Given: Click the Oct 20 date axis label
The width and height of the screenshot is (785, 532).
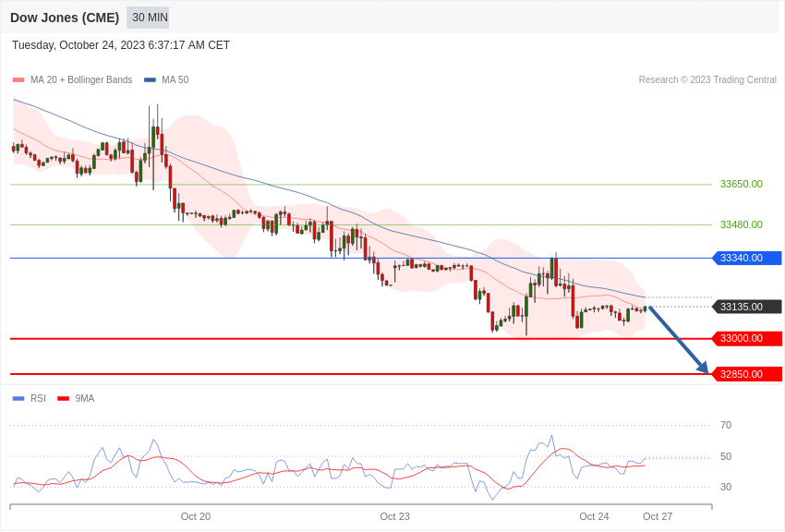Looking at the screenshot, I should pyautogui.click(x=196, y=516).
